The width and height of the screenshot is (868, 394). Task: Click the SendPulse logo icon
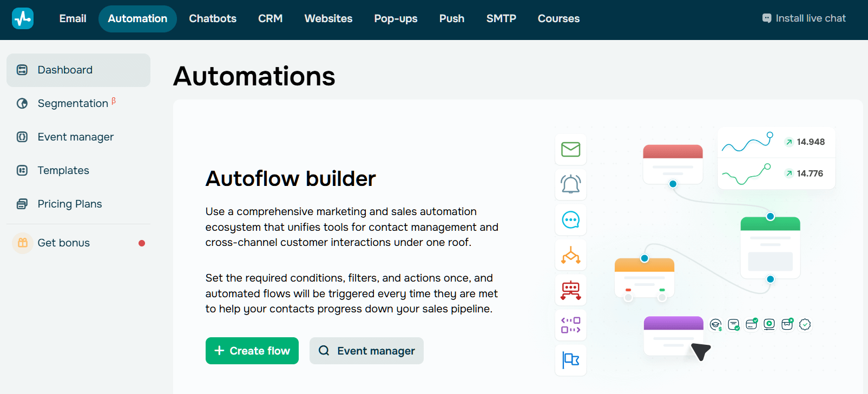coord(23,18)
